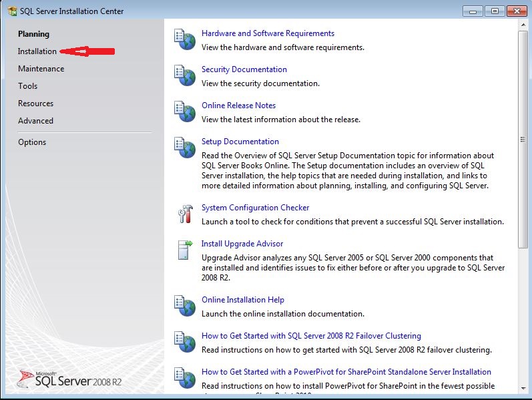Screen dimensions: 532x400
Task: Click 'View the hardware and software requirements.' text
Action: [x=283, y=47]
